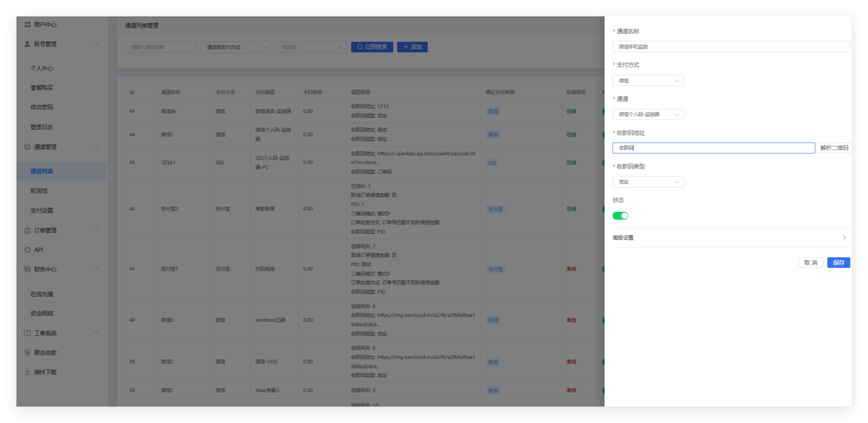Click the 通道管理 icon in sidebar
Viewport: 868px width, 423px height.
(x=28, y=147)
